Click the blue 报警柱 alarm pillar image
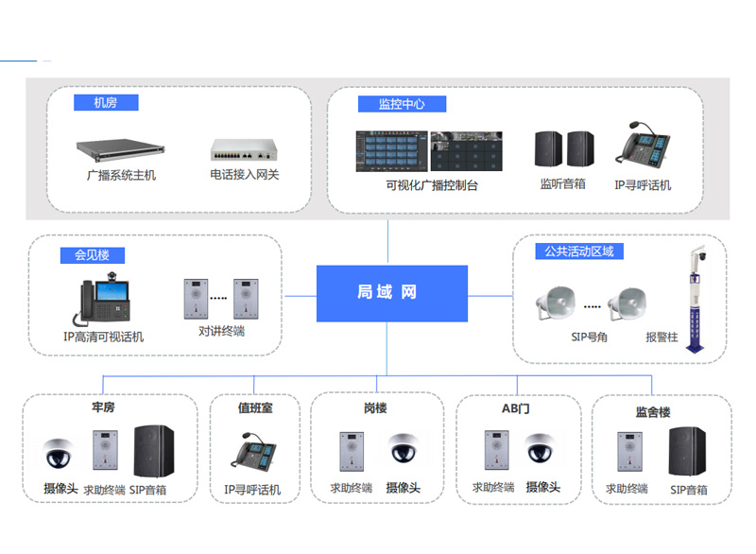This screenshot has width=756, height=554. coord(696,299)
